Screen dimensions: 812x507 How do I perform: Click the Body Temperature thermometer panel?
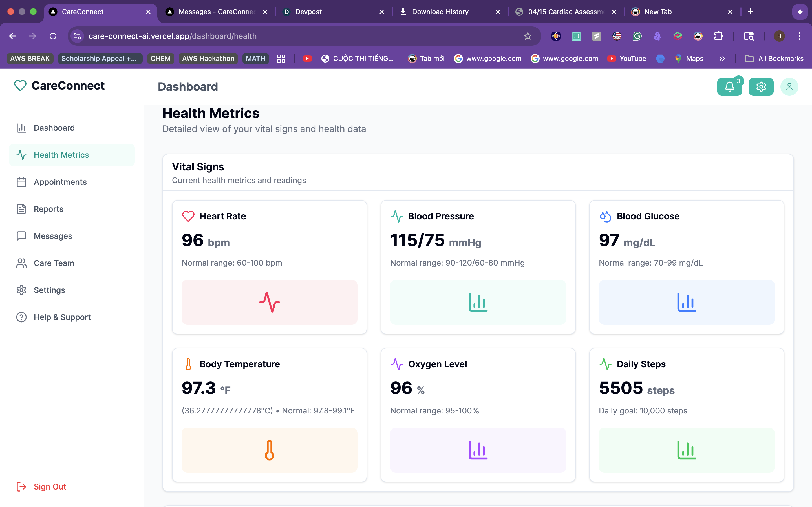click(269, 450)
